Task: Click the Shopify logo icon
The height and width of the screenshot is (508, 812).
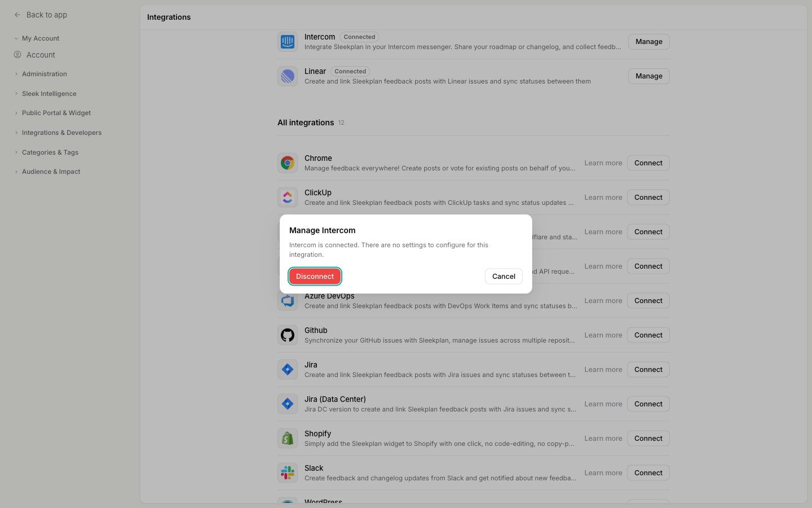Action: (288, 439)
